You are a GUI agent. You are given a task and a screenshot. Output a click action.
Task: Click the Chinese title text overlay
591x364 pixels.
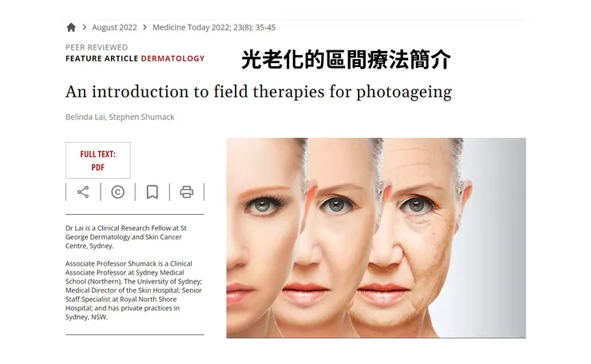click(x=346, y=60)
